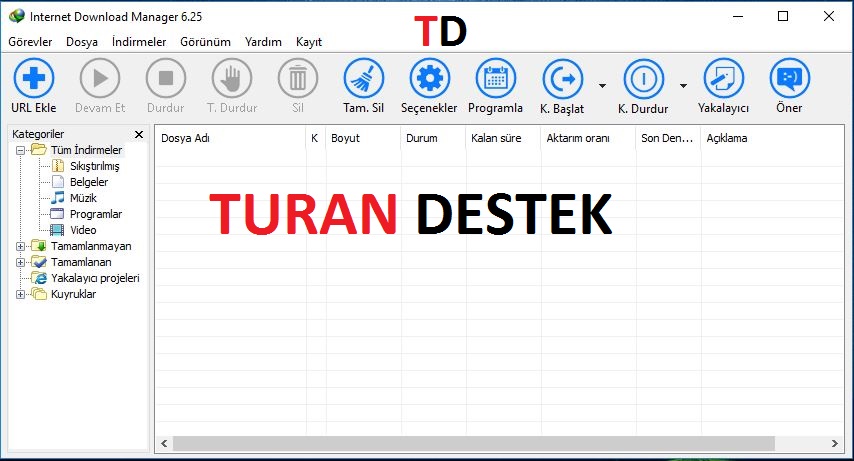Sort by Dosya Adı column header

230,138
